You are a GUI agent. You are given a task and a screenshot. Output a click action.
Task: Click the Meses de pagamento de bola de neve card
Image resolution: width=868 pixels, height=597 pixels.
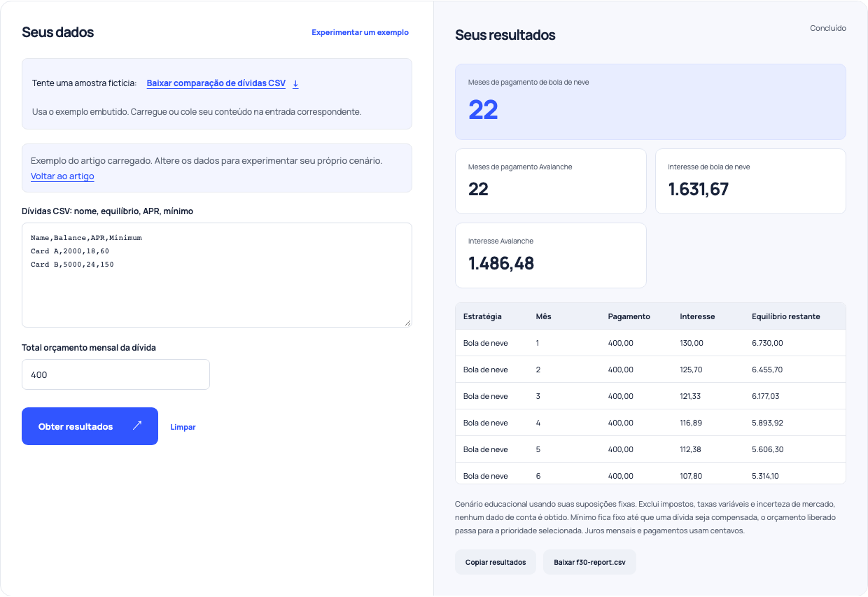point(650,102)
